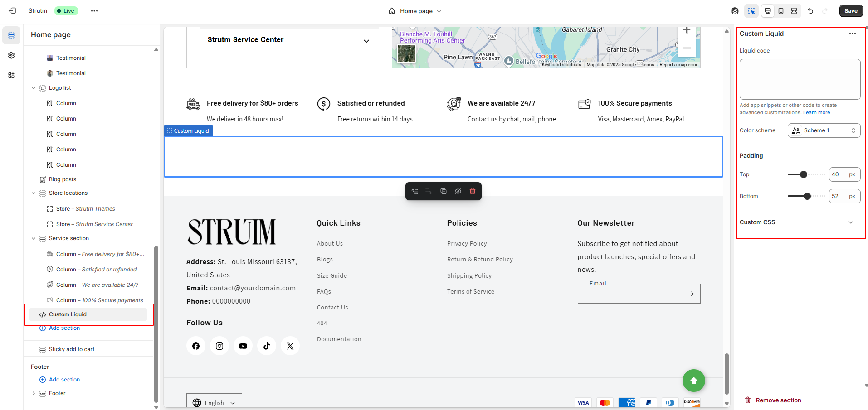The width and height of the screenshot is (868, 410).
Task: Click Remove section button
Action: click(x=773, y=400)
